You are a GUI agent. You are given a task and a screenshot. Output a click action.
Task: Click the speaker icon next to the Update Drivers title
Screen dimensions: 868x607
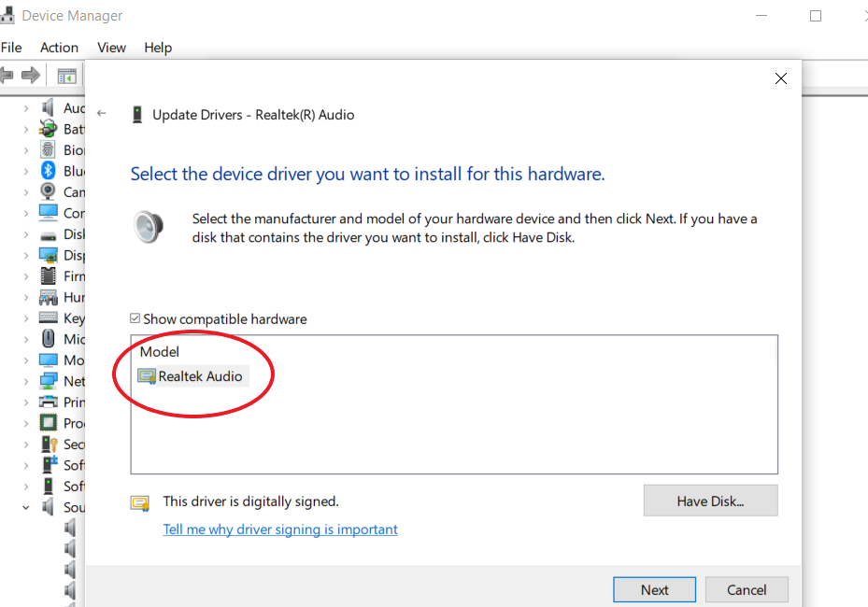click(x=149, y=226)
